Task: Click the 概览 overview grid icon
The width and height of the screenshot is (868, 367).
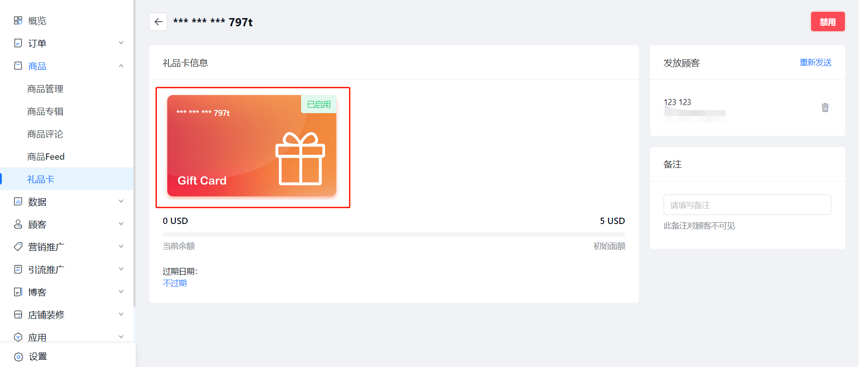Action: [18, 20]
